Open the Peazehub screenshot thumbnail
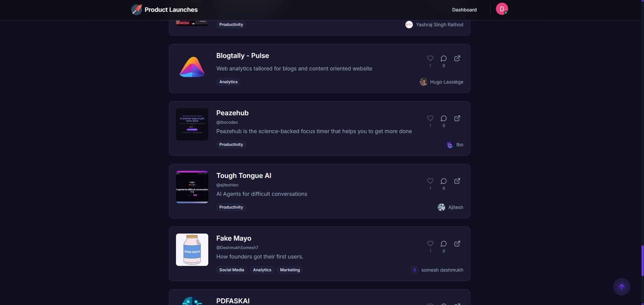644x305 pixels. pyautogui.click(x=192, y=124)
